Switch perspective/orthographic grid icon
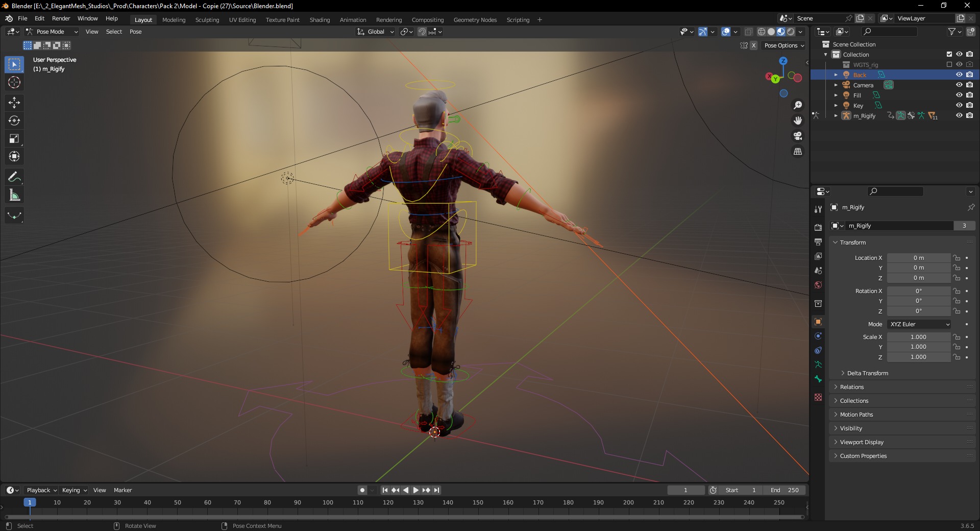 (x=798, y=152)
